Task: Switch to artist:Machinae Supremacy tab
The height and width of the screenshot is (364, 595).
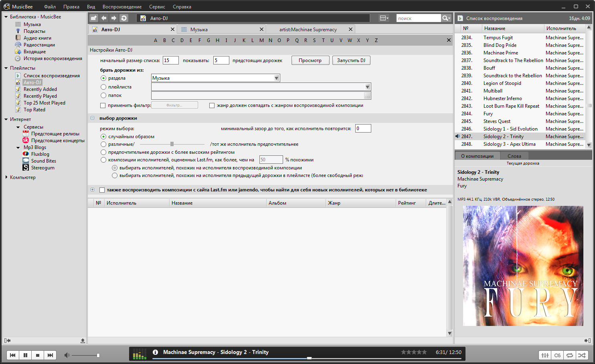Action: [x=310, y=29]
